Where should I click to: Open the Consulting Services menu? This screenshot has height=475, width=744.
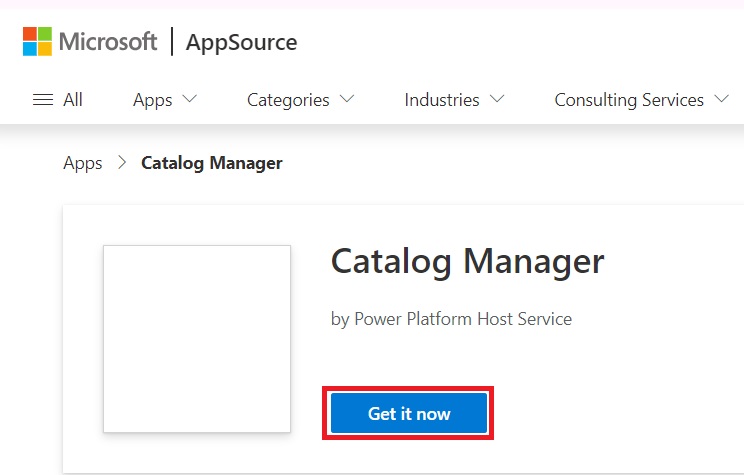tap(629, 100)
